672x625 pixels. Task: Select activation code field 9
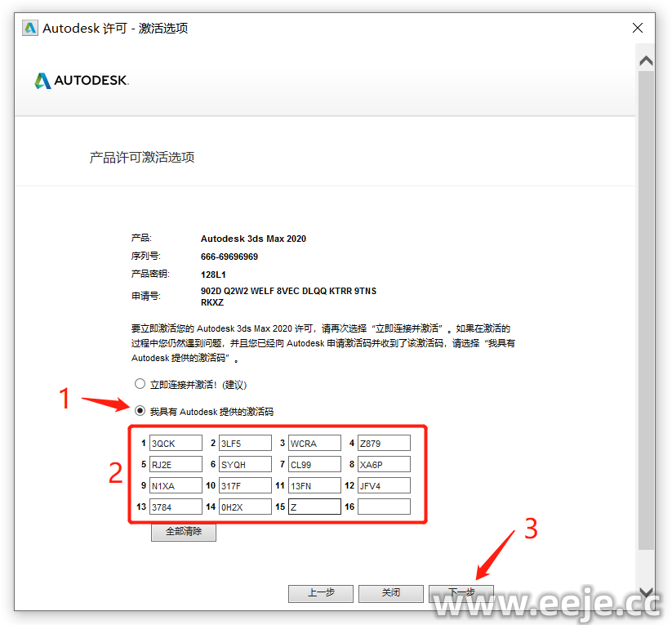175,485
